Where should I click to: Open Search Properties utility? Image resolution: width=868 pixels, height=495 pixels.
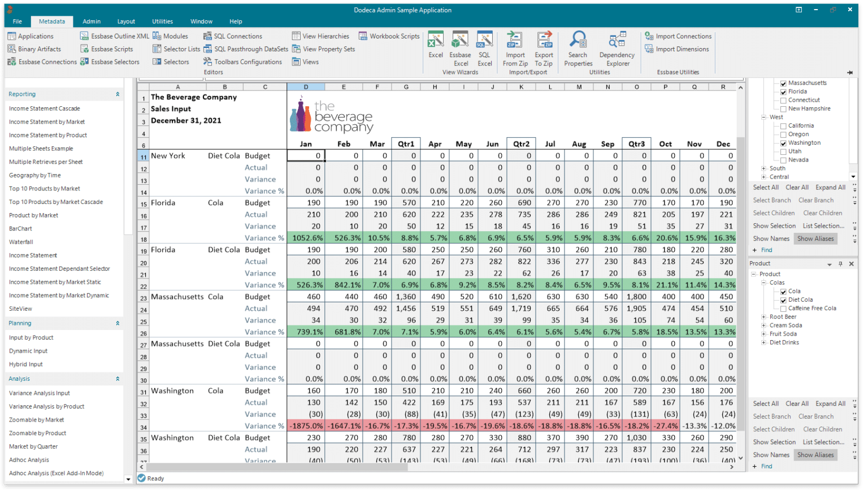coord(578,48)
